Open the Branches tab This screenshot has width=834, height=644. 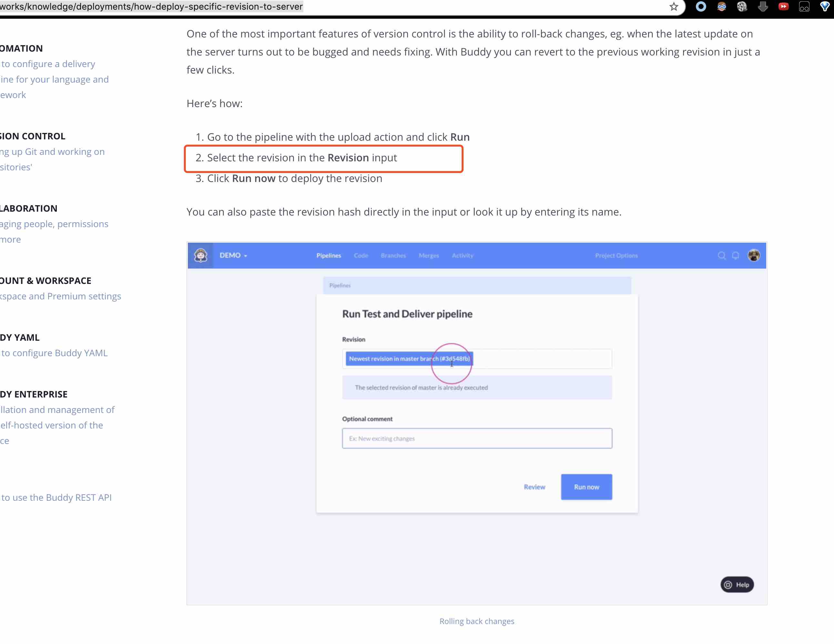point(393,256)
